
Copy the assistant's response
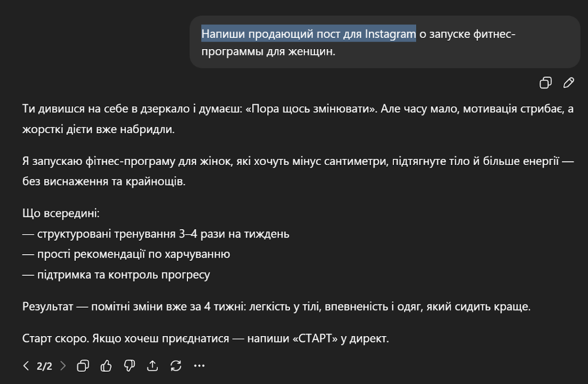pos(83,366)
